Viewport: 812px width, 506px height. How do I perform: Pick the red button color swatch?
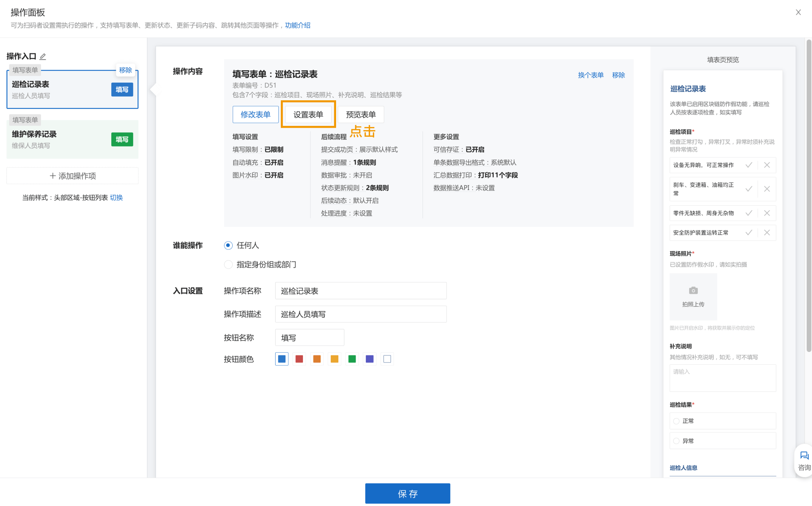tap(299, 359)
